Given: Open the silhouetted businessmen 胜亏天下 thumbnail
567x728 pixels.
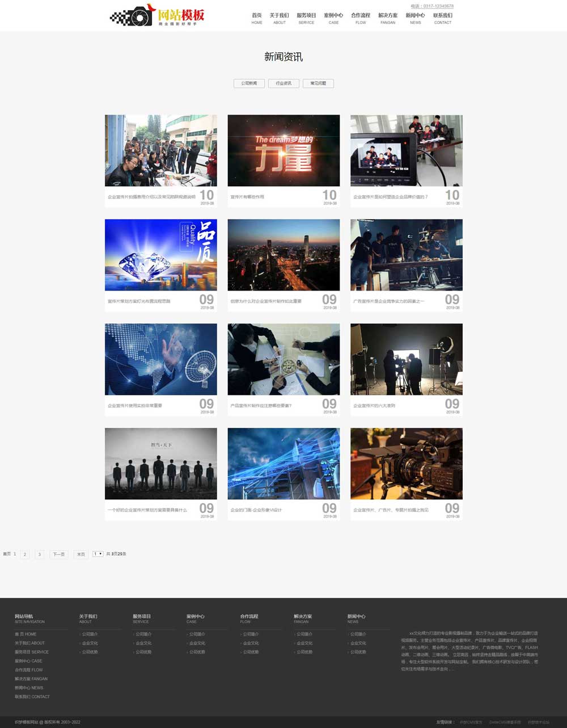Looking at the screenshot, I should tap(160, 464).
